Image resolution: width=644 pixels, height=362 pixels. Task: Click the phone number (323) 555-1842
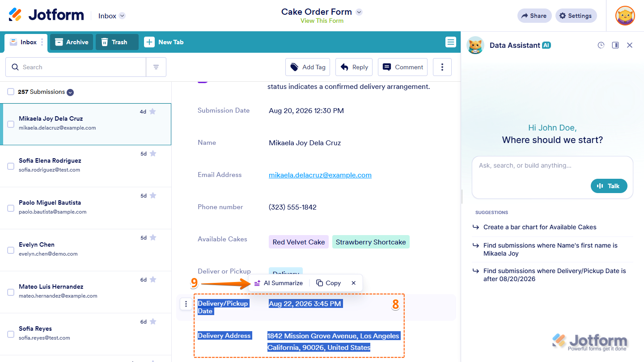292,207
